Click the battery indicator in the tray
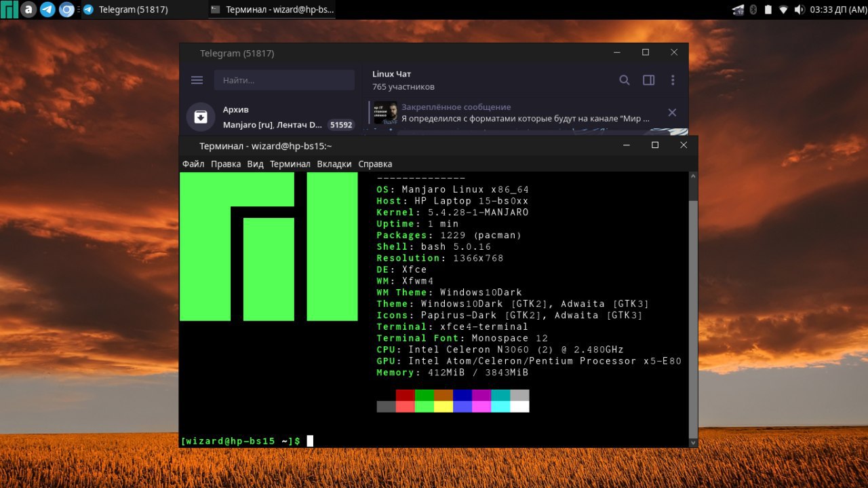This screenshot has width=868, height=488. click(768, 10)
